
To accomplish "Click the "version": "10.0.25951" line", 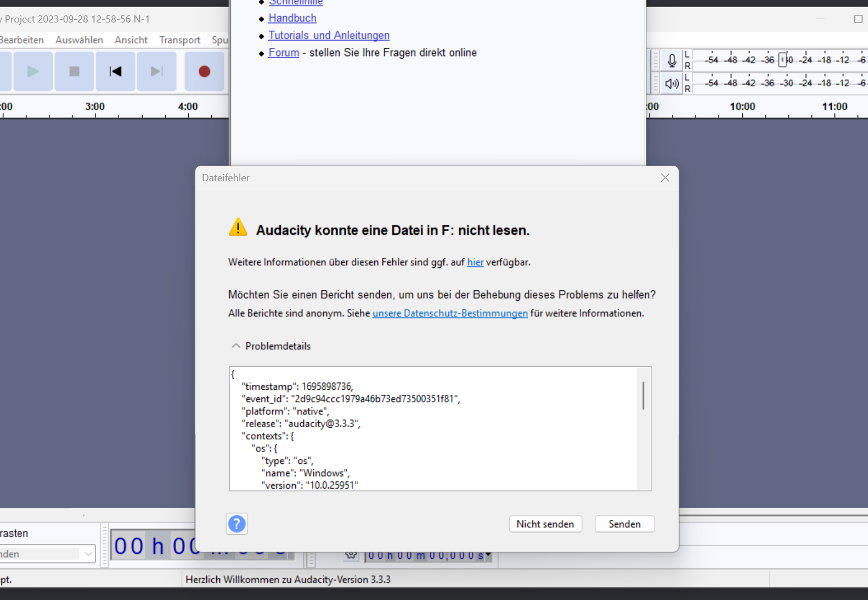I will point(309,485).
